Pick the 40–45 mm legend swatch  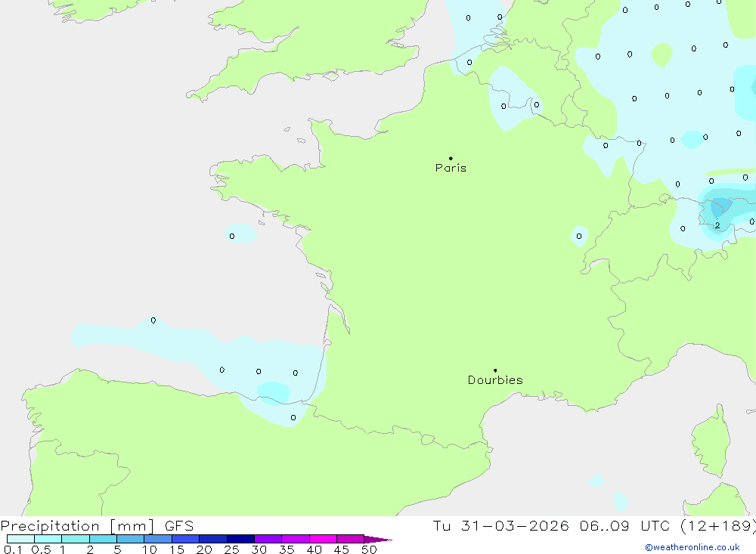tap(323, 539)
